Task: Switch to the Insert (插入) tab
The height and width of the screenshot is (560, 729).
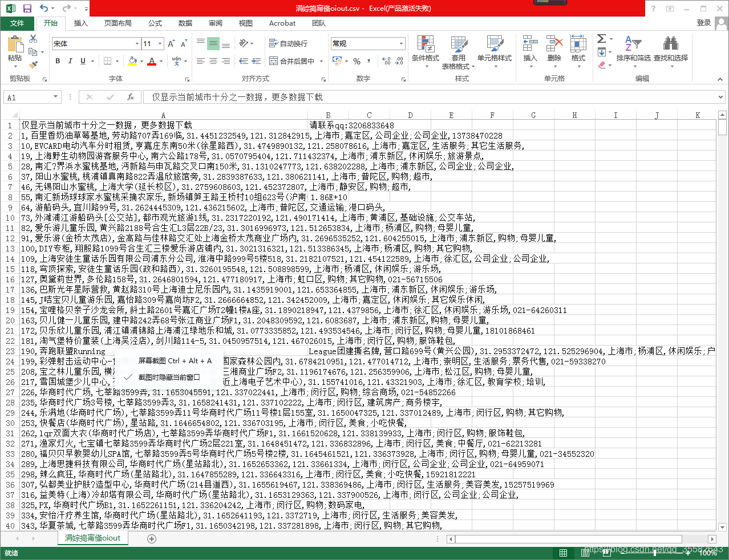Action: (81, 23)
